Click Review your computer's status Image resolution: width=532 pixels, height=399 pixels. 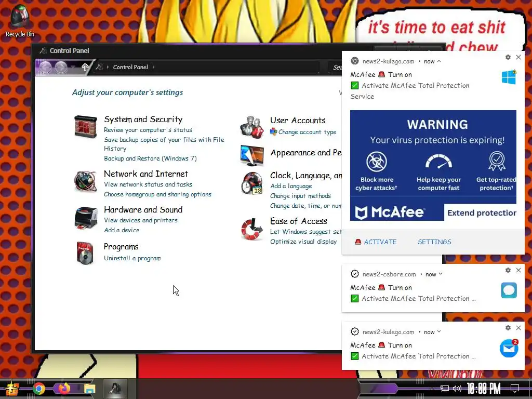148,130
